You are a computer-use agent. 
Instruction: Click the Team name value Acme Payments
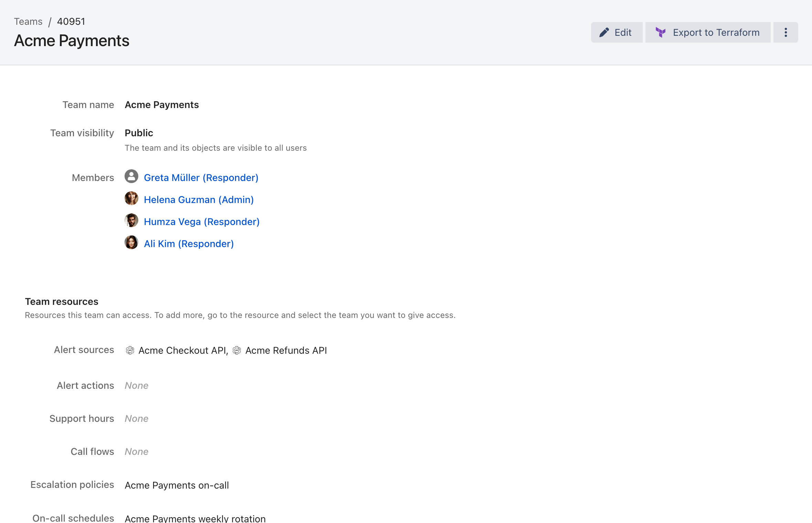click(x=162, y=105)
